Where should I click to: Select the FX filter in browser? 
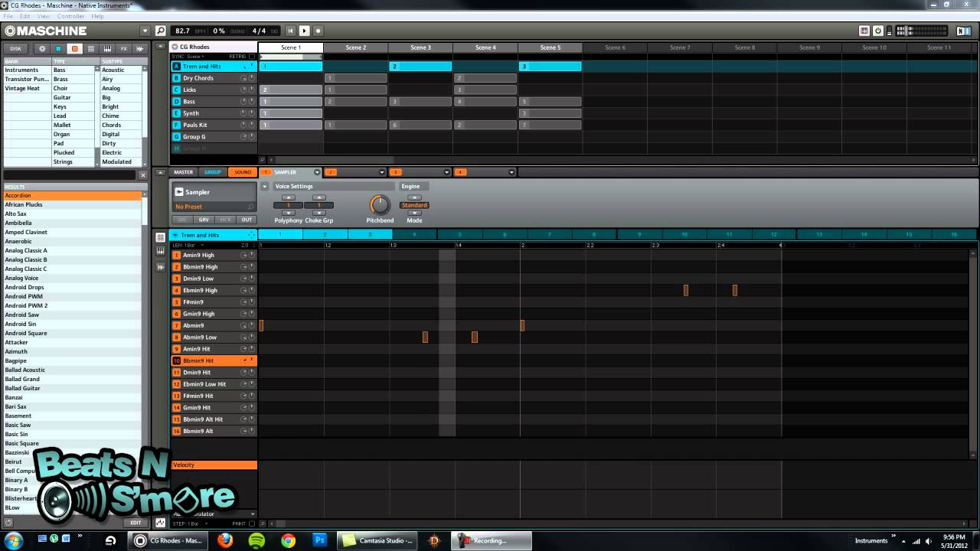click(x=123, y=48)
